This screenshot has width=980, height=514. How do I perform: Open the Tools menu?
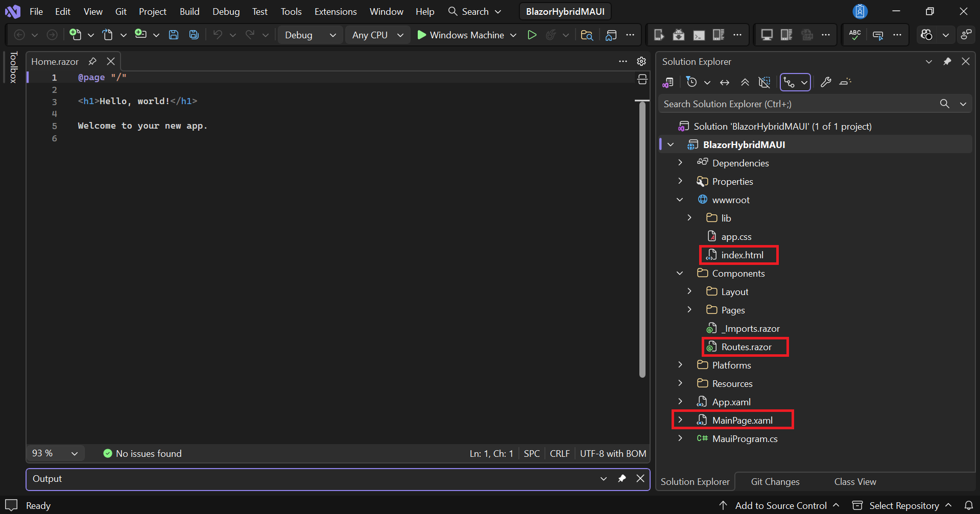291,11
